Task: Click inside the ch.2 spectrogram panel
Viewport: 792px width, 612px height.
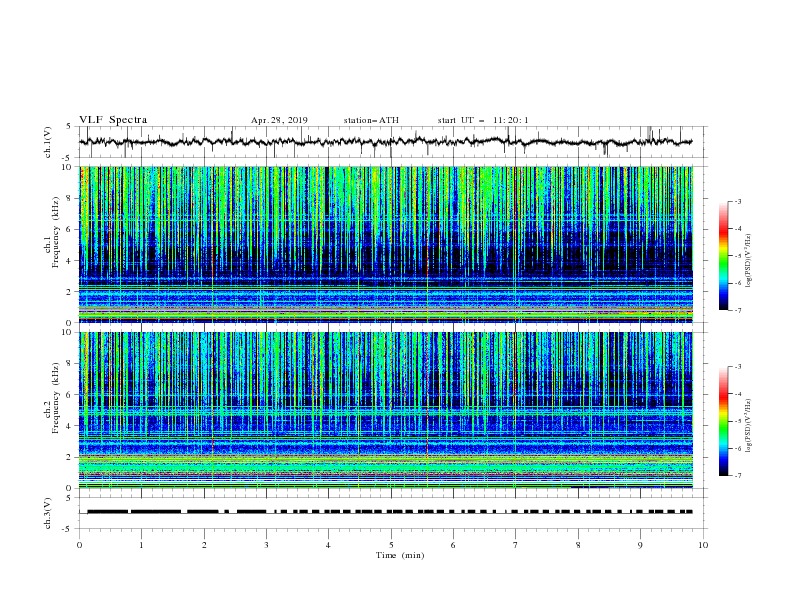Action: (386, 410)
